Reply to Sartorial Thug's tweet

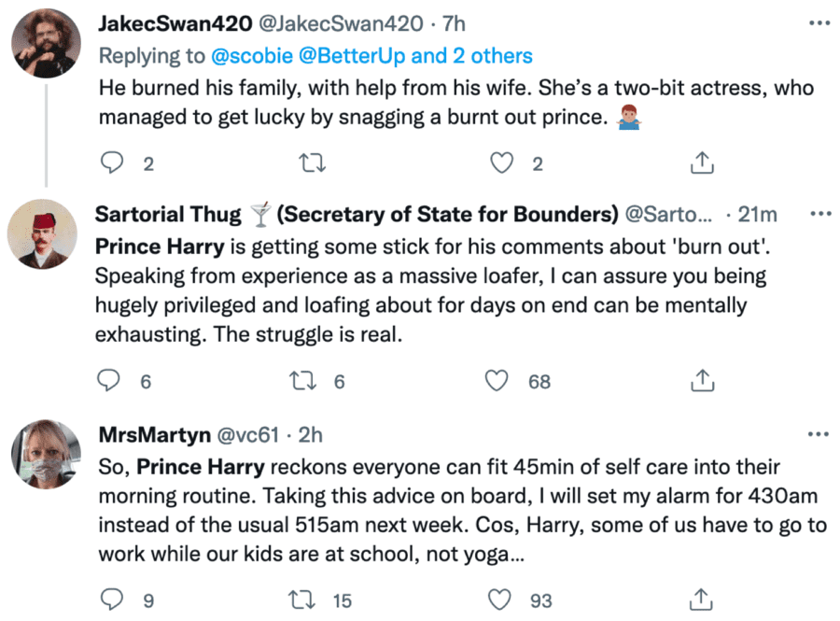click(x=110, y=381)
